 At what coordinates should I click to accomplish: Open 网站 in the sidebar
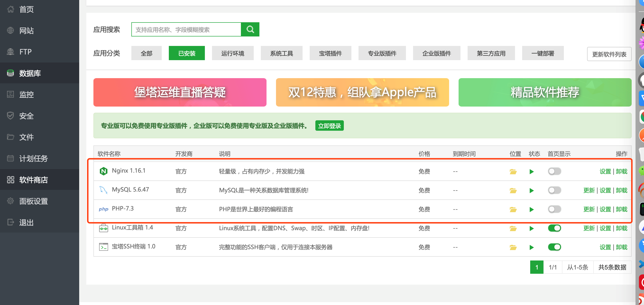pos(40,31)
